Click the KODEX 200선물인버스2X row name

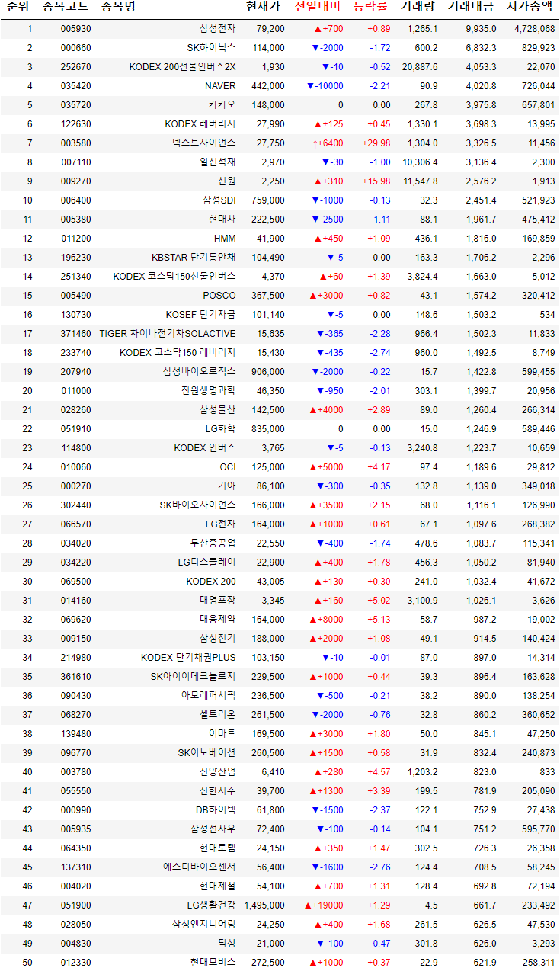(183, 67)
